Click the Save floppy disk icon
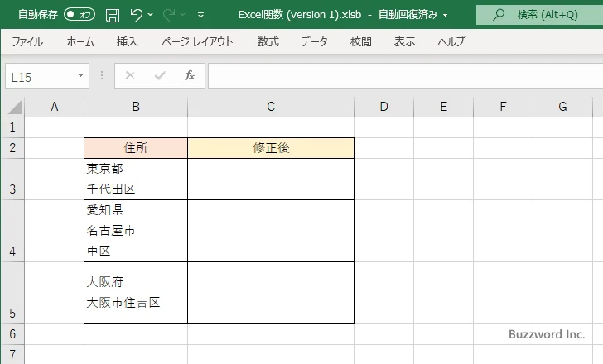The width and height of the screenshot is (603, 364). tap(113, 15)
